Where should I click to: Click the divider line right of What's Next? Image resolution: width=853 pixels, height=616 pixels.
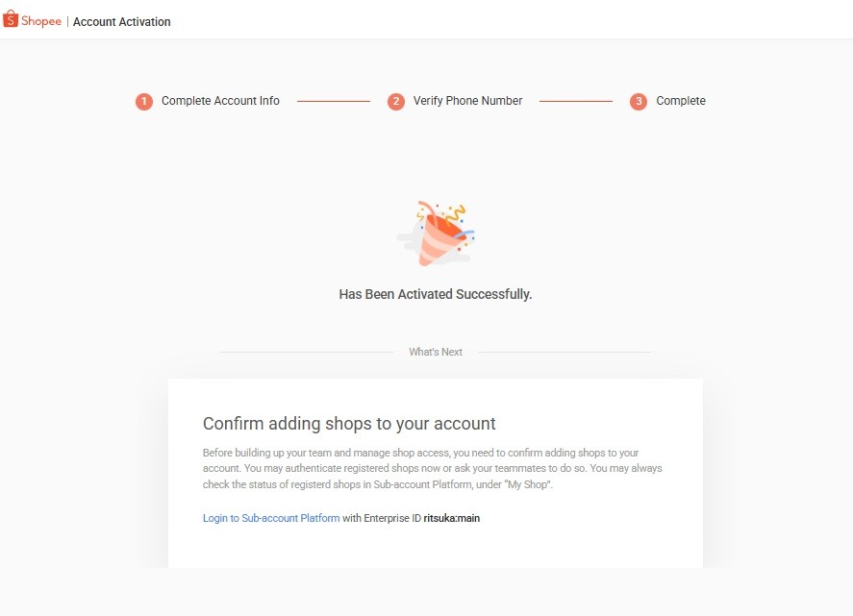pos(564,352)
